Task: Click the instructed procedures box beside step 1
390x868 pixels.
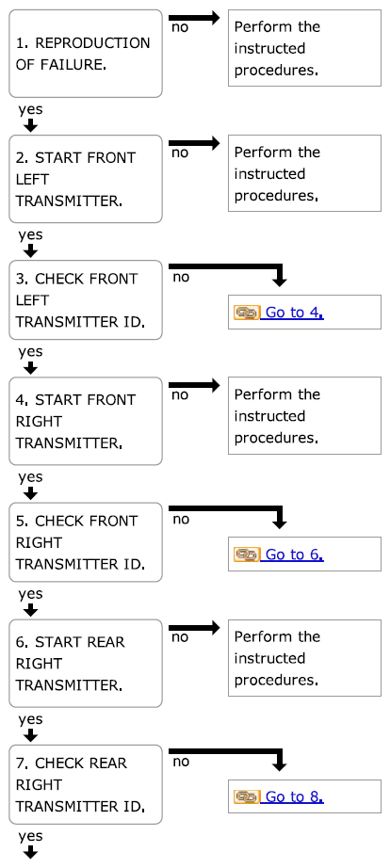Action: [x=304, y=48]
